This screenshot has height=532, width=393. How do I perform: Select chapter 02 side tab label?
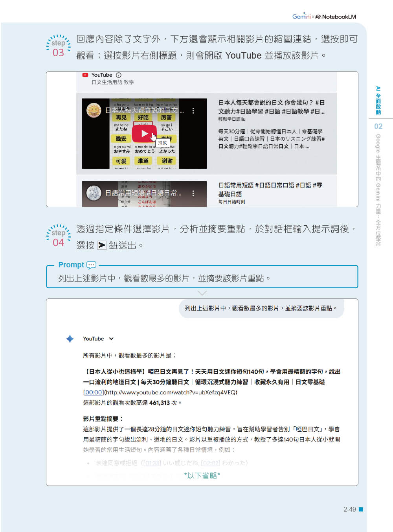pos(378,126)
